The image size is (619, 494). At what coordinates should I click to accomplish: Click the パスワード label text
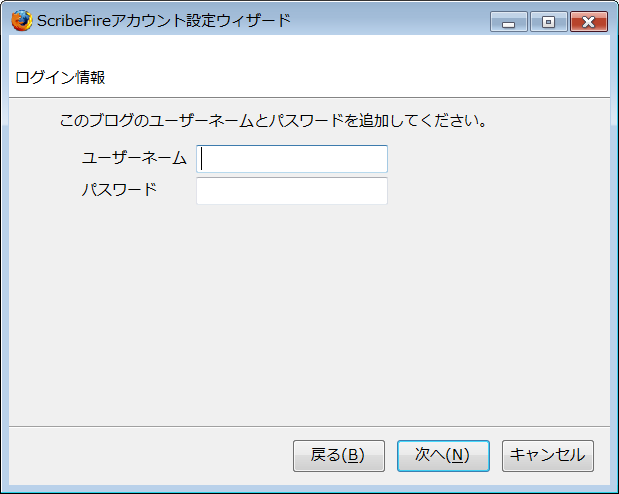119,190
